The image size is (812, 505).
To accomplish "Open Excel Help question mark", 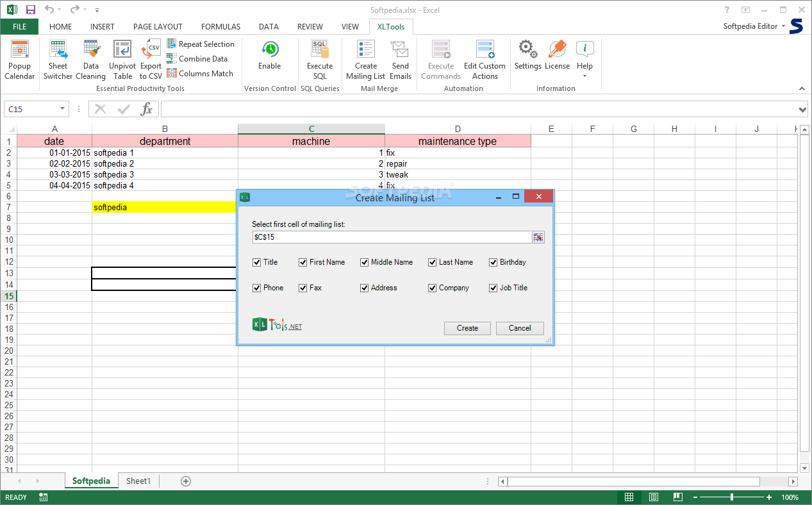I will click(727, 10).
